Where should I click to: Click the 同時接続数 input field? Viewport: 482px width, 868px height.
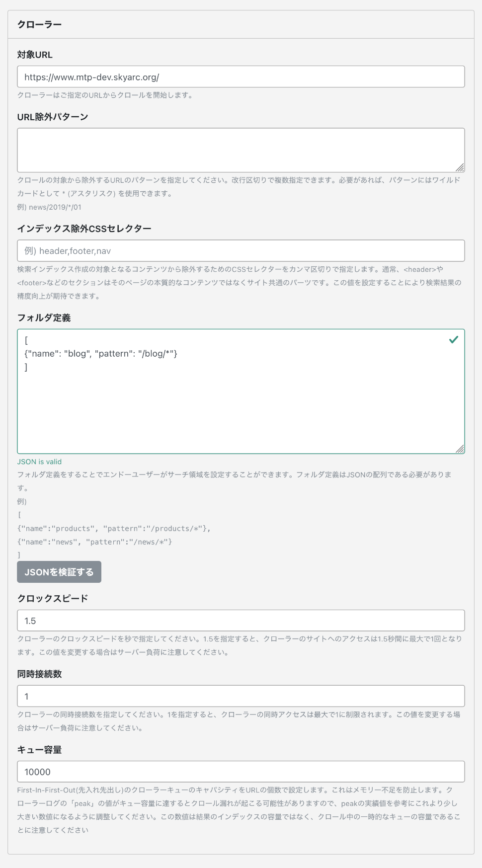coord(241,696)
